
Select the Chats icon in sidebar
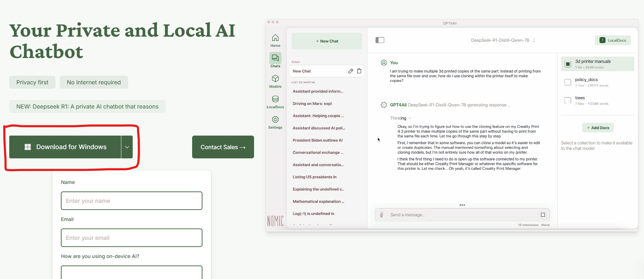pyautogui.click(x=275, y=58)
